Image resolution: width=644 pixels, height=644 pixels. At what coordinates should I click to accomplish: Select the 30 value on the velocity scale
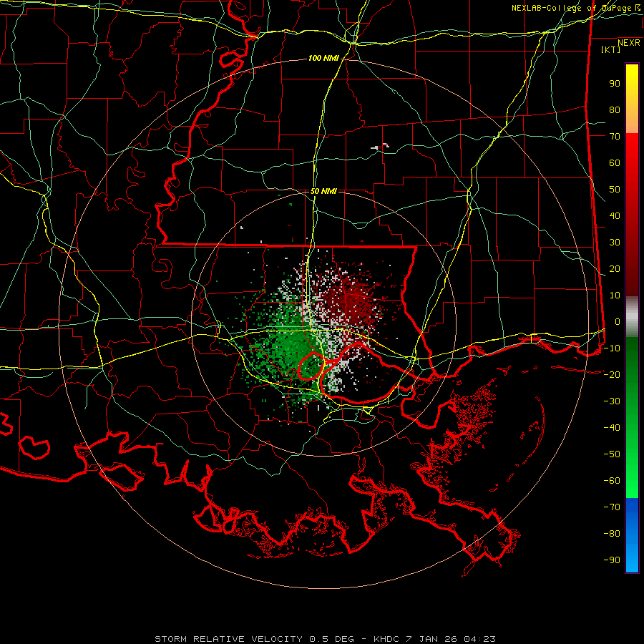click(615, 243)
